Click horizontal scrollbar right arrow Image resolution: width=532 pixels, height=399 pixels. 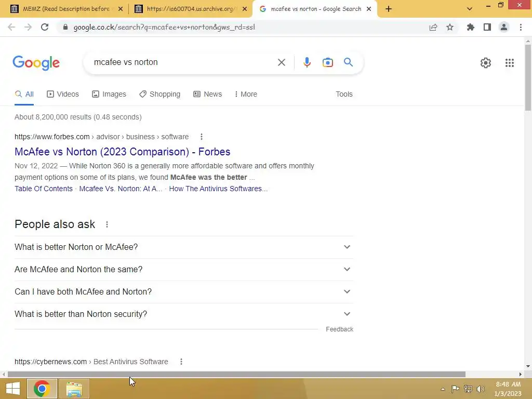520,375
